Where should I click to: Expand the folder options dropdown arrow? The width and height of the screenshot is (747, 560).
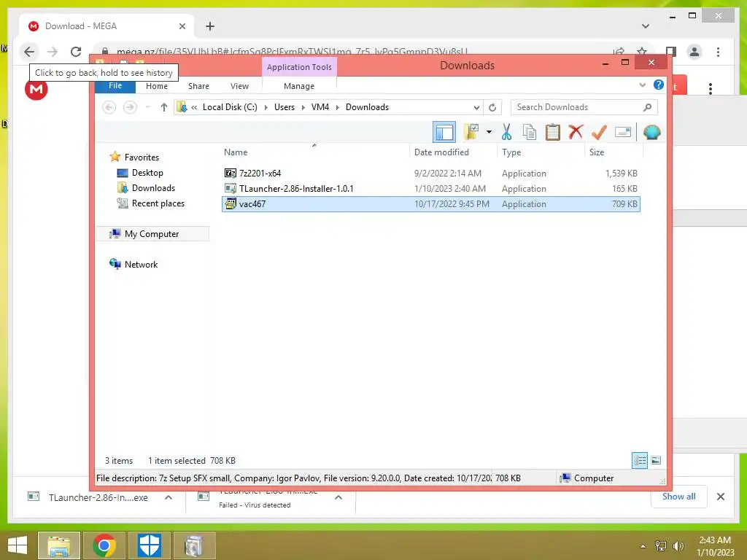click(x=489, y=132)
